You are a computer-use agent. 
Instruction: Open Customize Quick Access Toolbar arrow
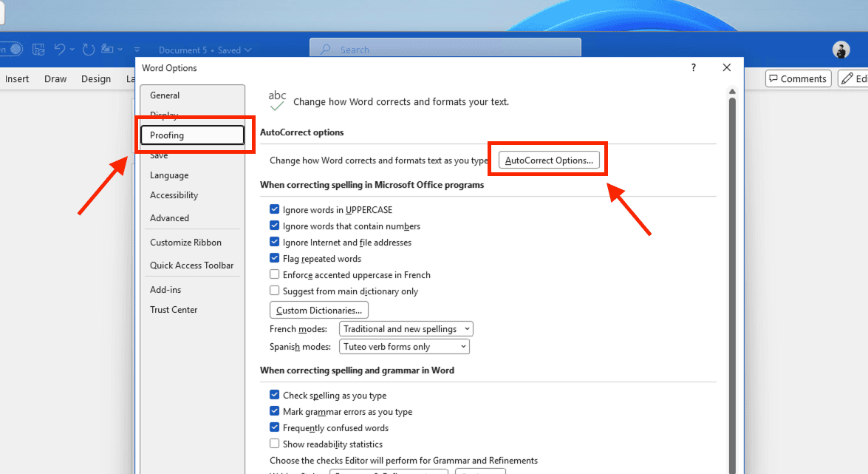[137, 50]
